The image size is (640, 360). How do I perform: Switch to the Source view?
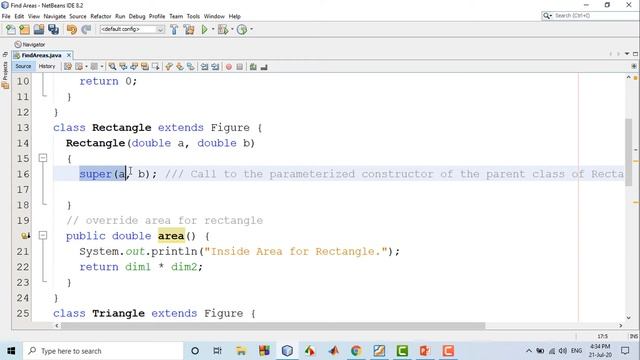(23, 66)
